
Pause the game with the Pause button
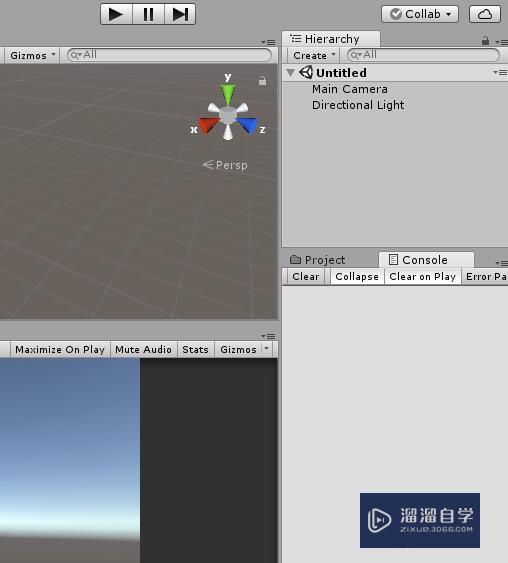(x=148, y=14)
